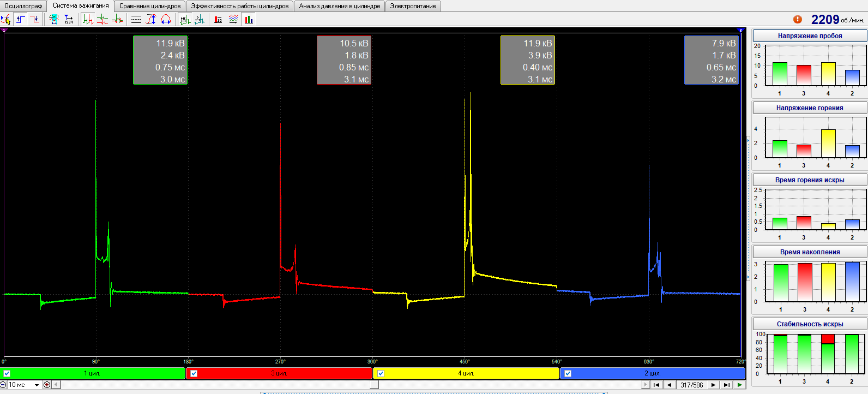The width and height of the screenshot is (868, 394).
Task: Click the signal filter width icon
Action: (54, 20)
